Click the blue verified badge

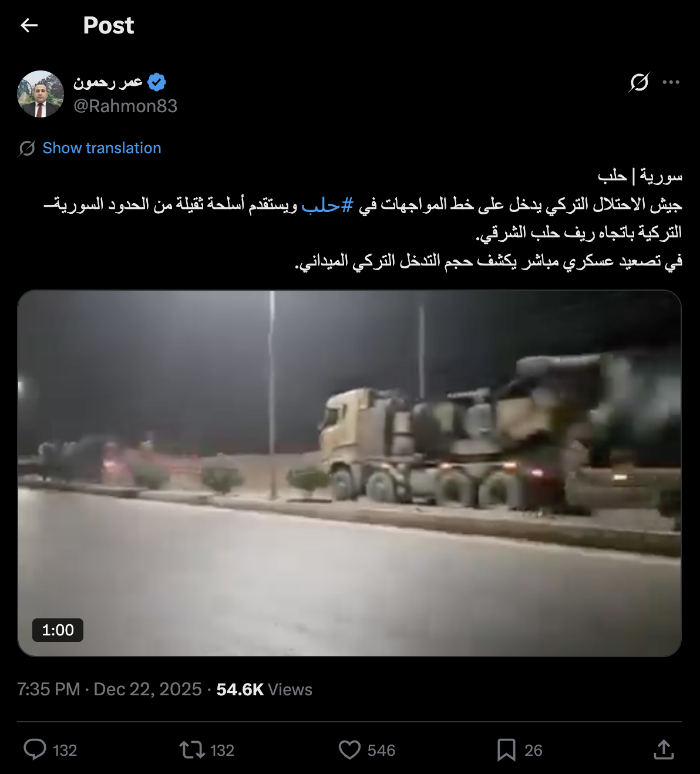157,82
